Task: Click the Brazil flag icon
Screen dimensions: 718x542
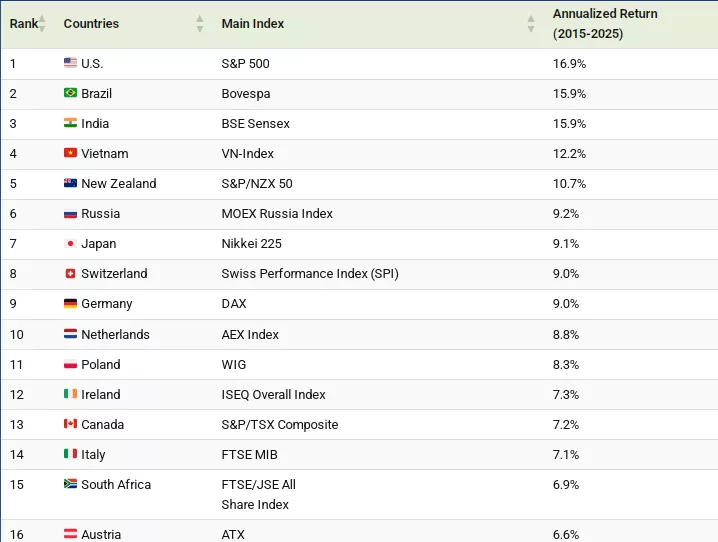Action: 70,93
